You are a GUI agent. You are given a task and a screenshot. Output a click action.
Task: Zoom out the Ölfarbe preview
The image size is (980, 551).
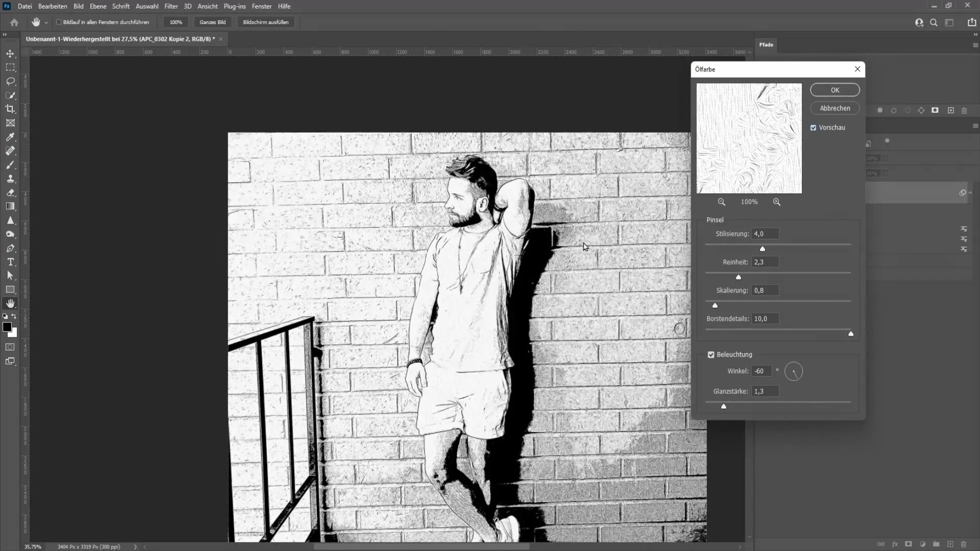click(721, 202)
